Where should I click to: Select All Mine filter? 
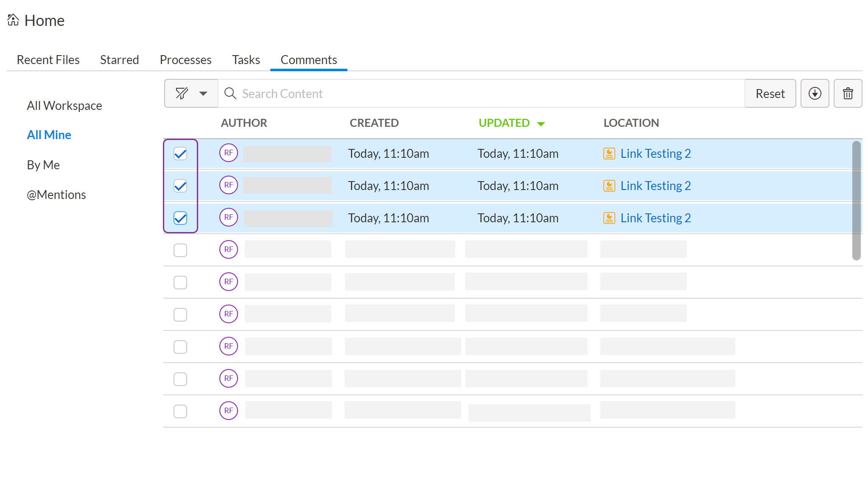[49, 135]
